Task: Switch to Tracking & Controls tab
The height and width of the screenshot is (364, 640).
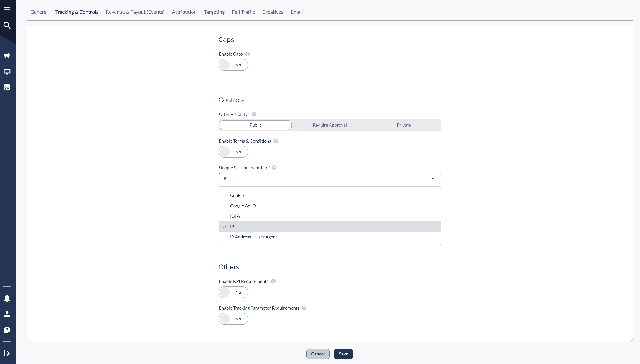Action: [x=77, y=12]
